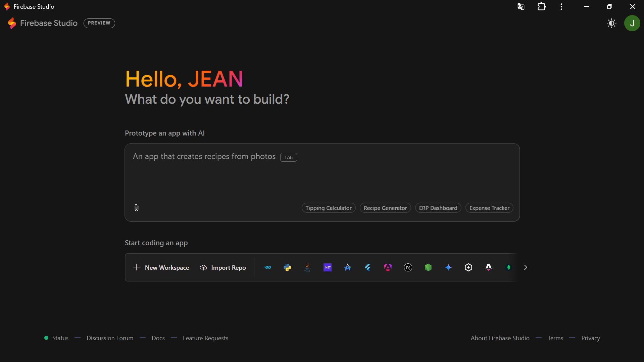Click the plus icon on New Workspace
This screenshot has height=362, width=644.
[137, 267]
